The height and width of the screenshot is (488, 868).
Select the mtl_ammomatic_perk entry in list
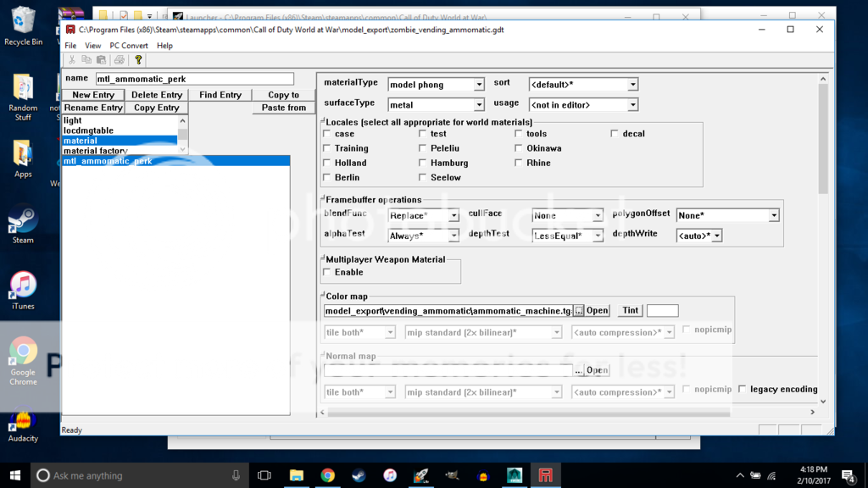(x=175, y=161)
